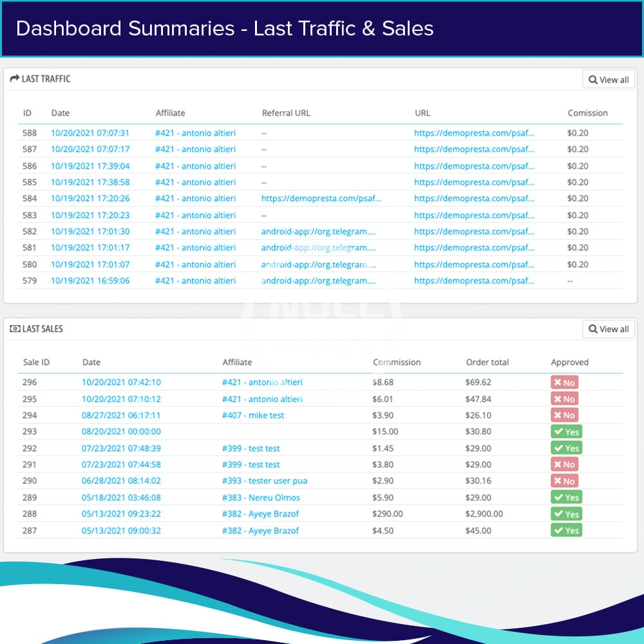Screen dimensions: 644x644
Task: Toggle approved status No for sale 296
Action: pyautogui.click(x=564, y=383)
